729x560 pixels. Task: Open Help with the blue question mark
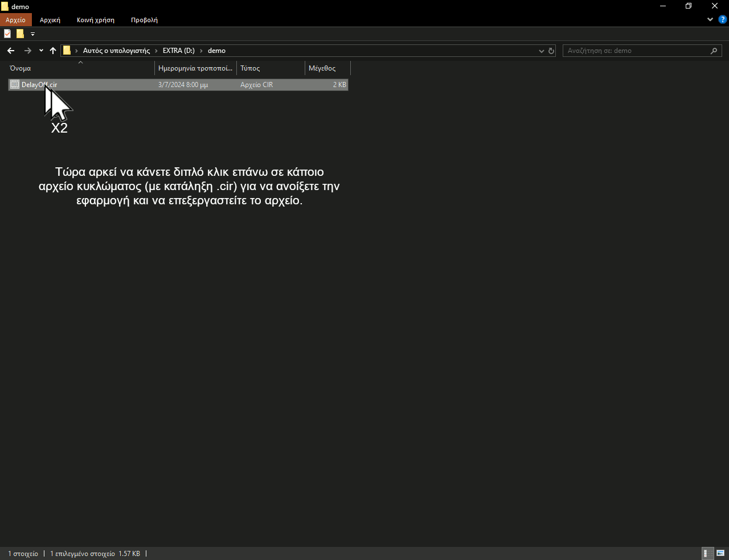pyautogui.click(x=722, y=19)
